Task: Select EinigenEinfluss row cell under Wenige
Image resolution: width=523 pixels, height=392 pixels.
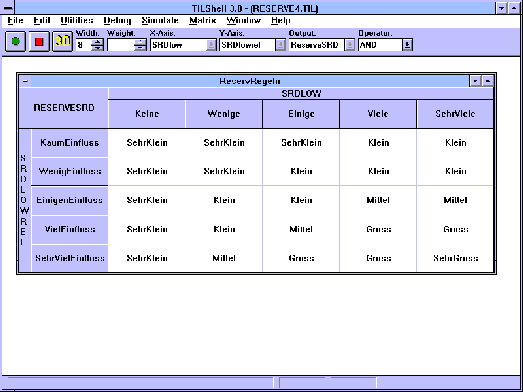Action: (224, 200)
